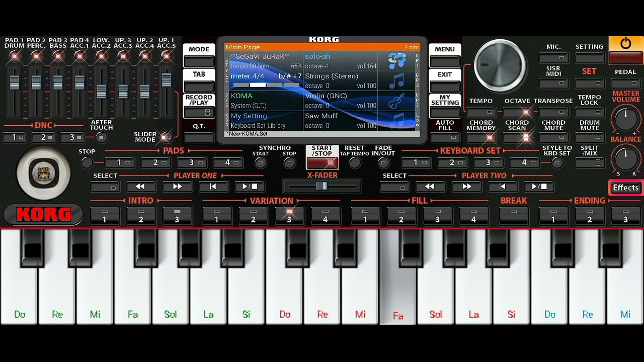Click Player One fast-forward button
Image resolution: width=644 pixels, height=362 pixels.
click(177, 187)
